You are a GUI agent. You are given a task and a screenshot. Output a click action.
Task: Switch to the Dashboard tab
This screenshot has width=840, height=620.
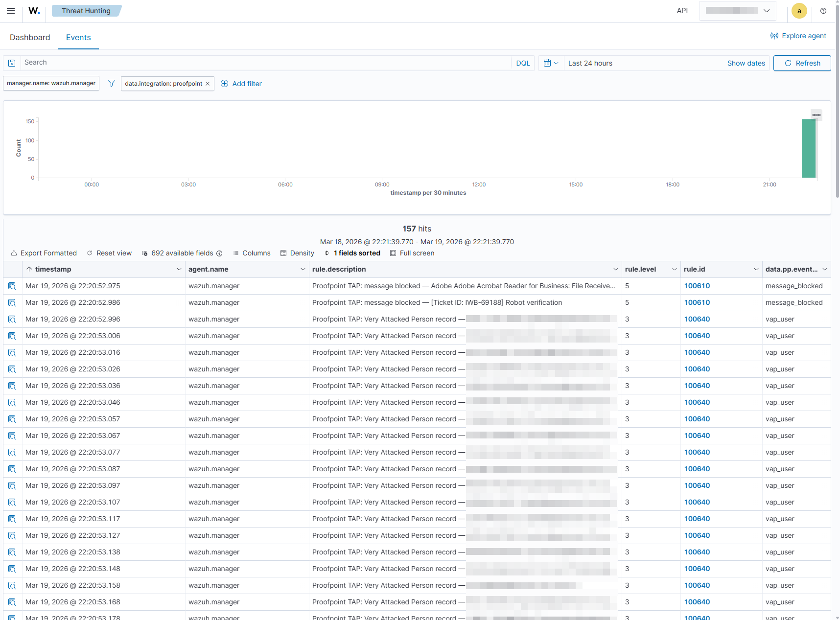(x=30, y=37)
